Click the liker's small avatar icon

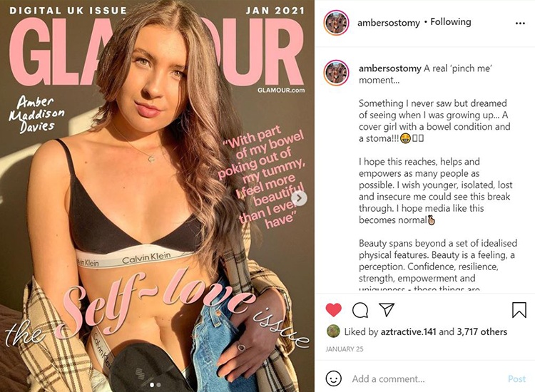(333, 331)
